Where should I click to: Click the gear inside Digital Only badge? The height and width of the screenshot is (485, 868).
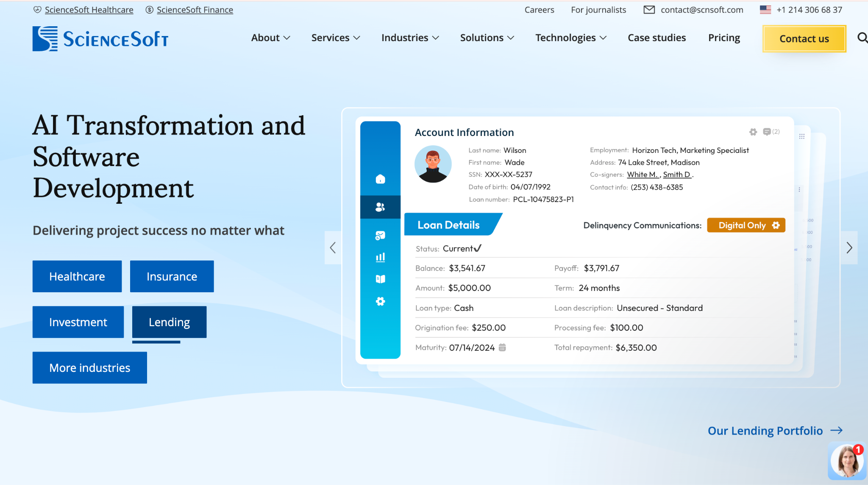(776, 225)
